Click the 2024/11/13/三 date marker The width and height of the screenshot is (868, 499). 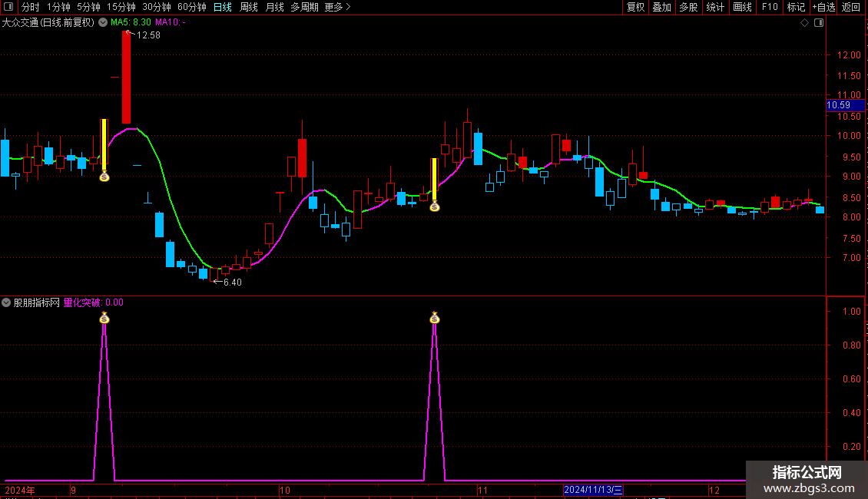click(x=594, y=490)
